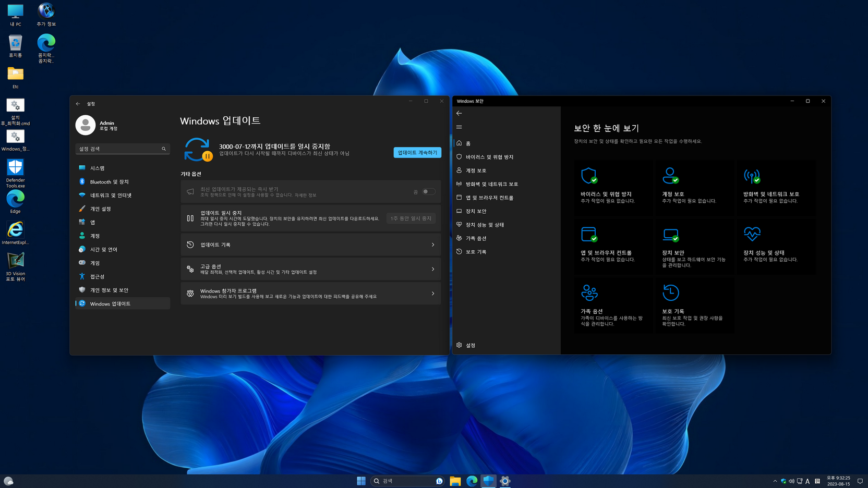Select 개인 설정 in settings sidebar
Image resolution: width=868 pixels, height=488 pixels.
point(123,209)
